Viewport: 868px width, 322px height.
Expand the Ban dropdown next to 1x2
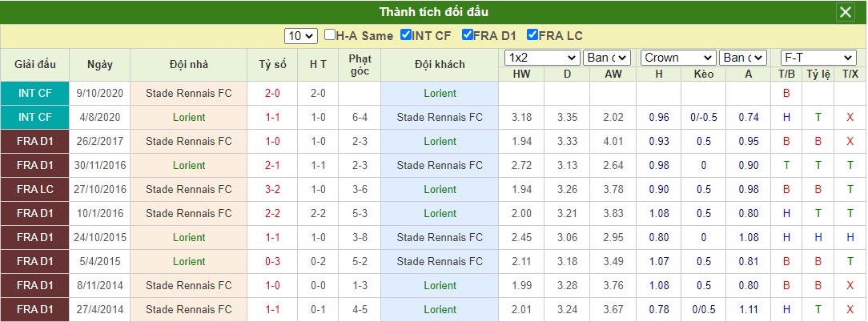click(607, 58)
